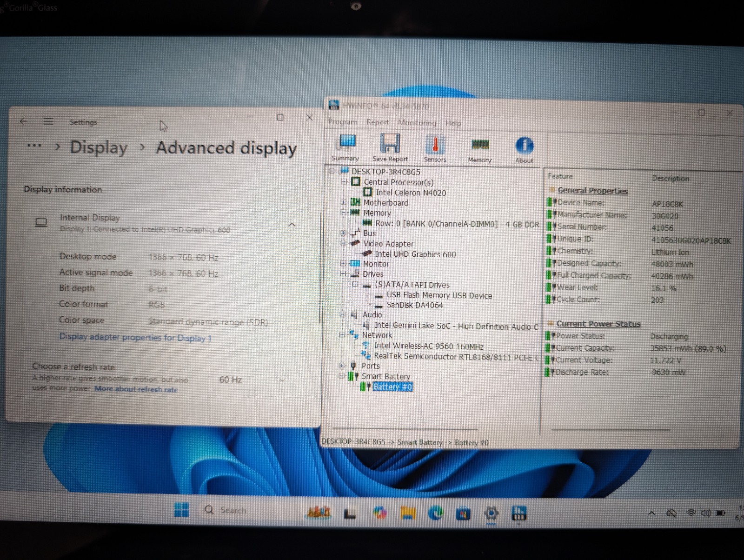Screen dimensions: 744x560
Task: Open File Explorer from the taskbar
Action: (408, 513)
